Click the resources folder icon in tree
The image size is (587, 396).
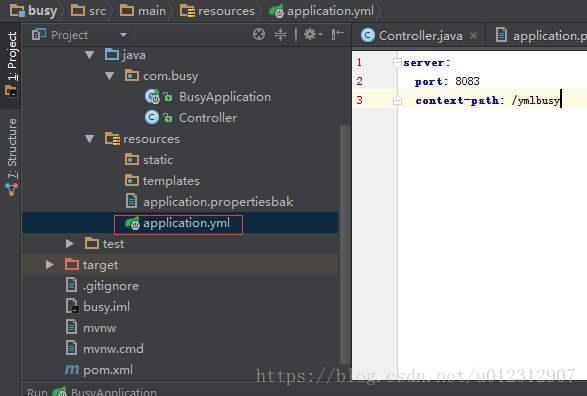[x=112, y=138]
